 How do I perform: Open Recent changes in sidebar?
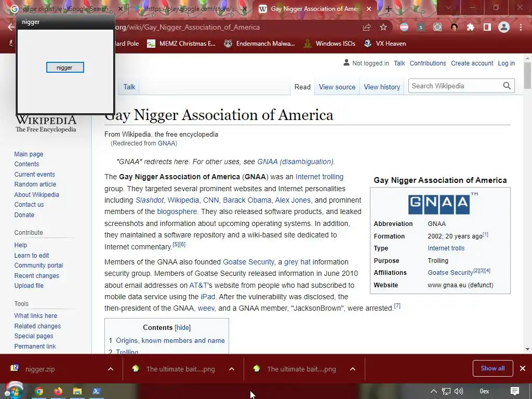(37, 276)
